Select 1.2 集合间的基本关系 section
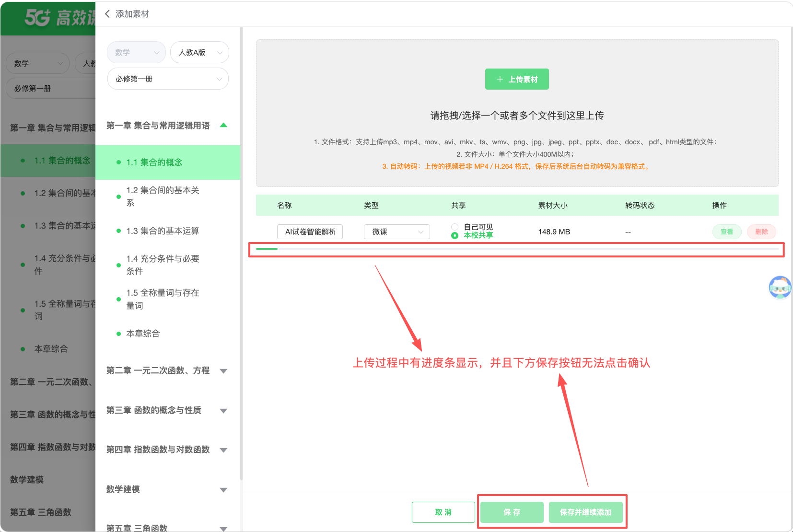Viewport: 793px width, 532px height. pyautogui.click(x=168, y=197)
